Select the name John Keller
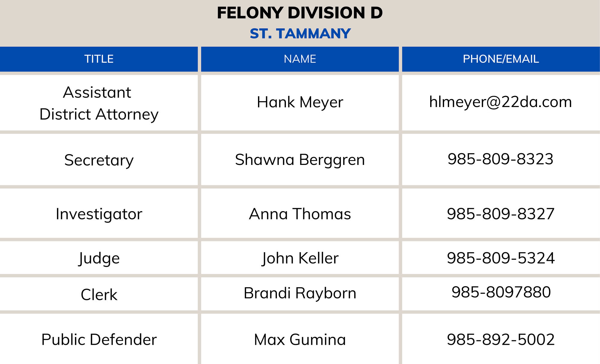The height and width of the screenshot is (364, 600). (x=300, y=258)
